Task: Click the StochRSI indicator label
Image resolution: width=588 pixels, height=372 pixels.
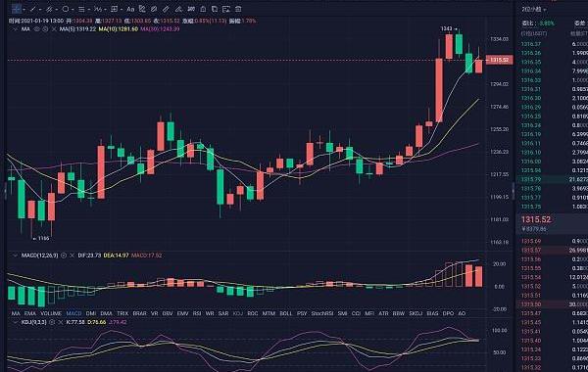Action: point(322,313)
